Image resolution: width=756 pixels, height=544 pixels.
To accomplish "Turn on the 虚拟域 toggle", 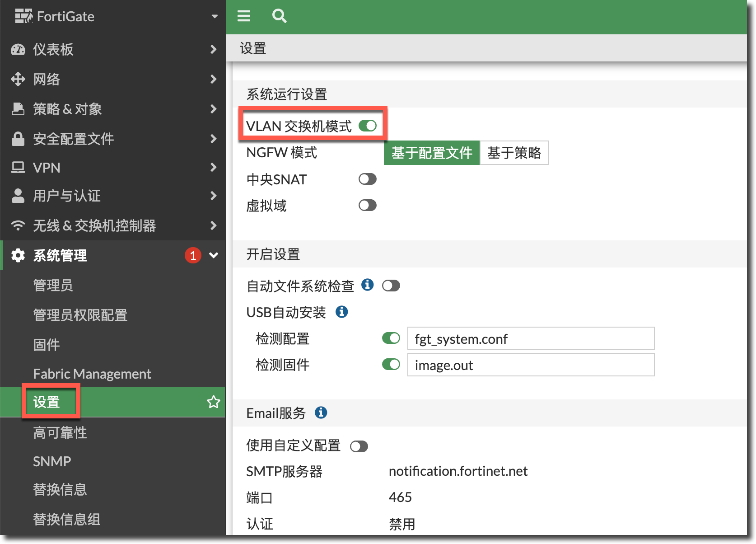I will (x=368, y=206).
